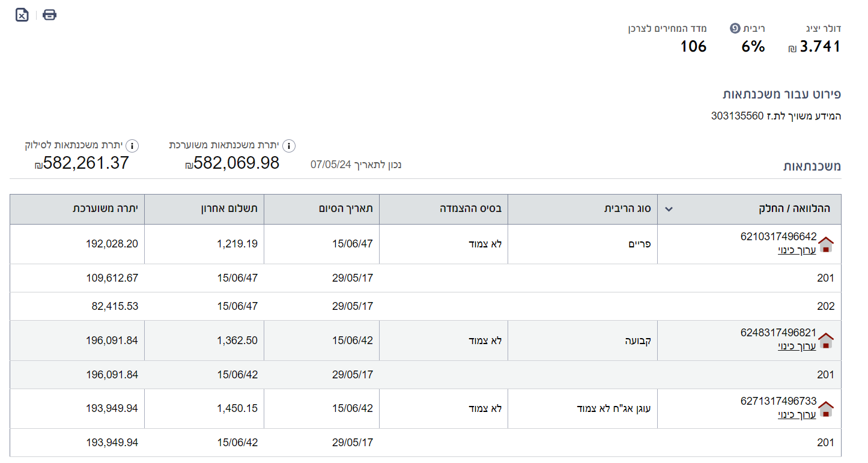Image resolution: width=868 pixels, height=463 pixels.
Task: Click house icon for loan 6248317496821
Action: tap(826, 340)
